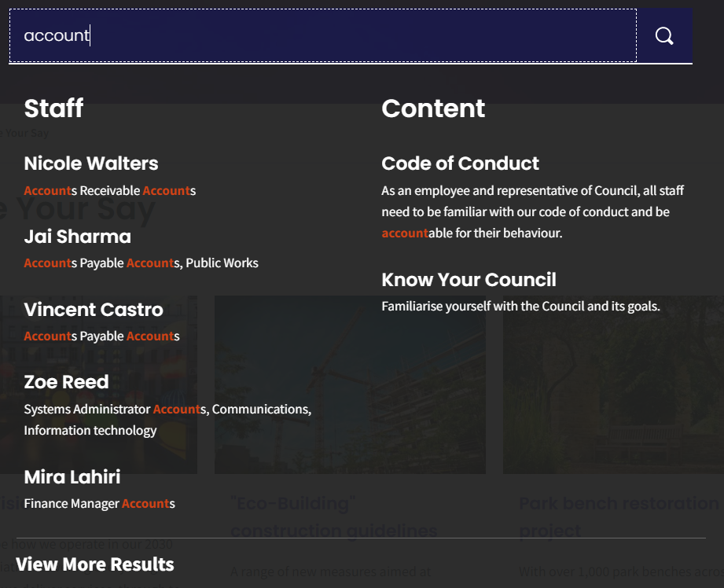Click the magnifying glass search icon
724x588 pixels.
tap(663, 35)
